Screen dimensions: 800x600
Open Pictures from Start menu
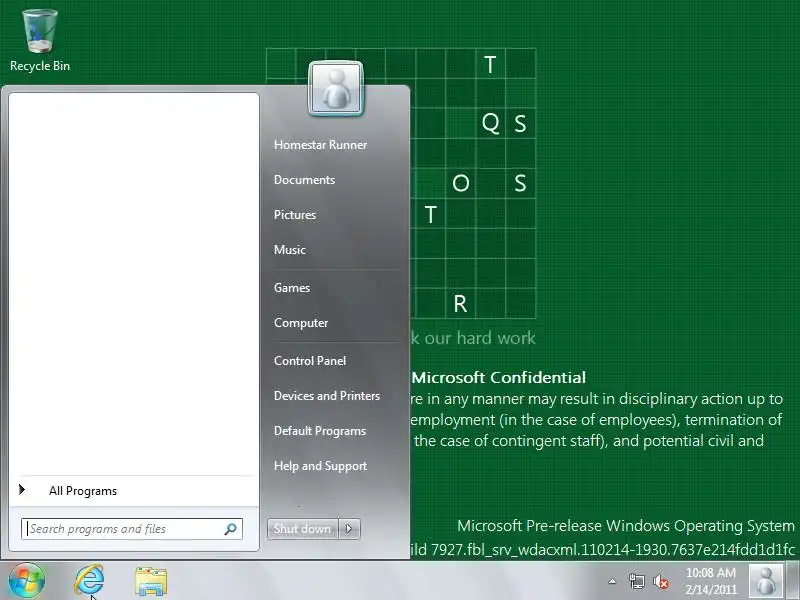tap(295, 215)
